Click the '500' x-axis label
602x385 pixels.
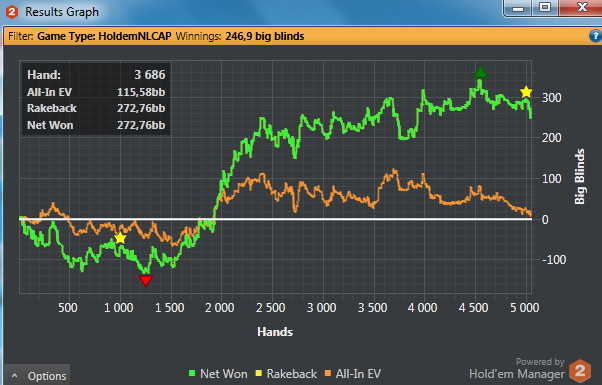(x=68, y=307)
